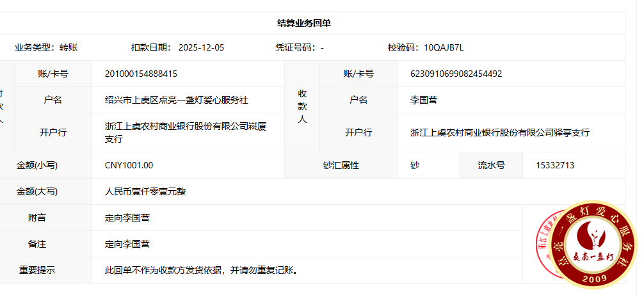Click the 账/卡号 label beside 201000154888415
Viewport: 644px width, 297px height.
pos(53,74)
